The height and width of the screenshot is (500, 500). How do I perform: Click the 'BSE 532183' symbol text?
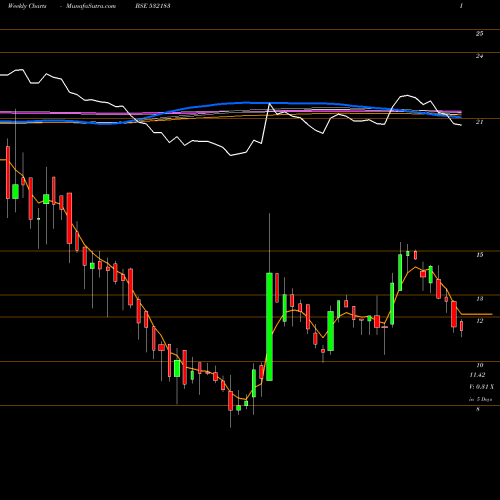153,6
